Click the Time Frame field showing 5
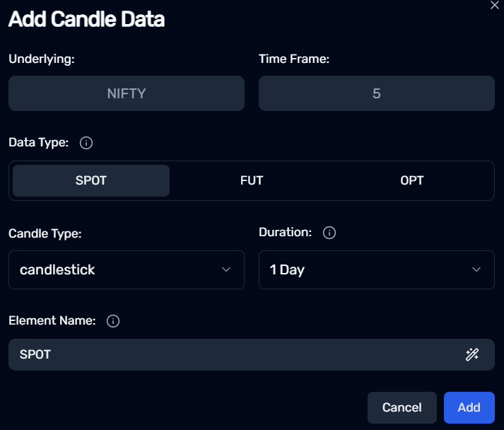This screenshot has width=504, height=430. click(376, 93)
